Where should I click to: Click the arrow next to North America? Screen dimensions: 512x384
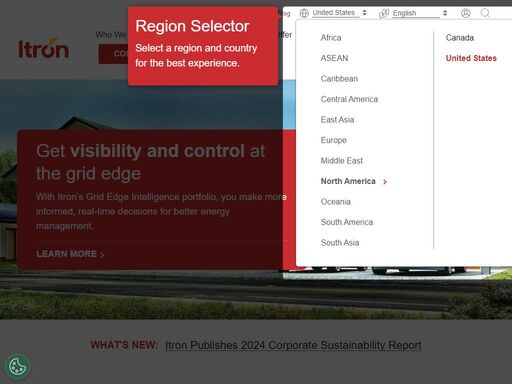coord(385,182)
